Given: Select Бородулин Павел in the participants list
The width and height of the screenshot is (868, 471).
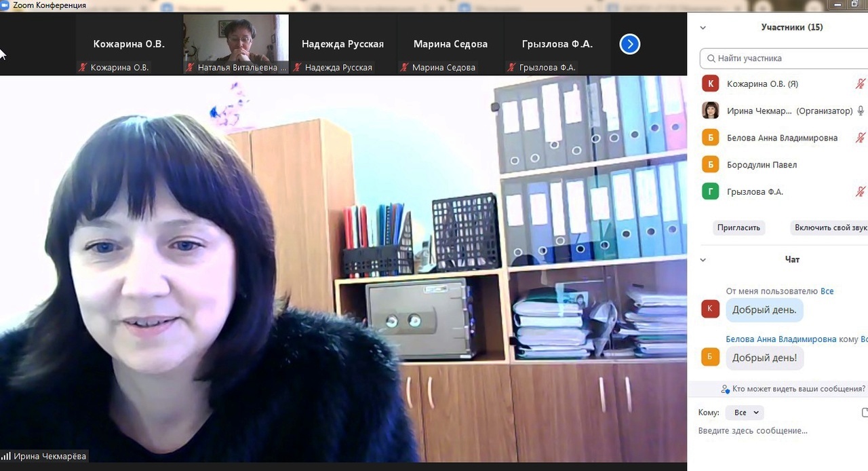Looking at the screenshot, I should point(762,165).
